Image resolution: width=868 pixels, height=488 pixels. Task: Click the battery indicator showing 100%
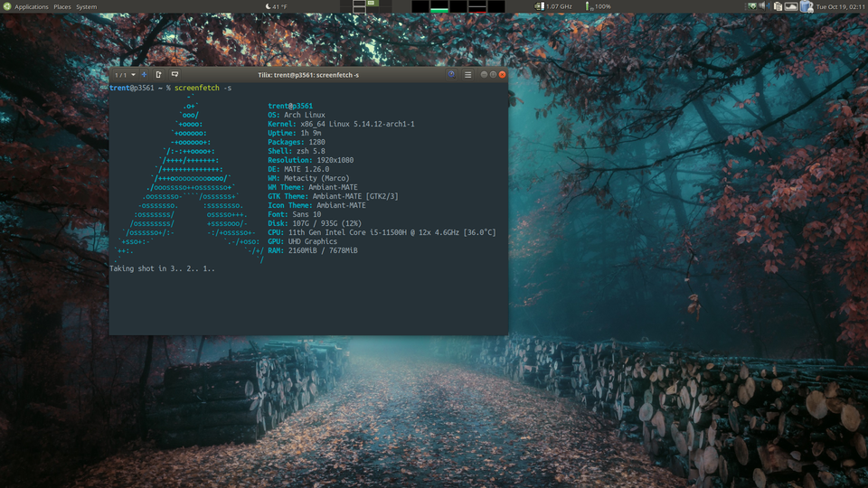point(597,6)
